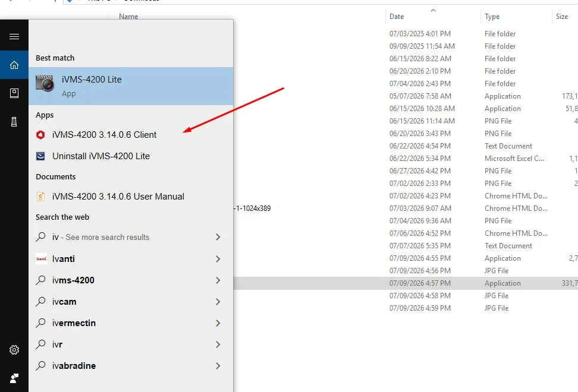Viewport: 578px width, 392px height.
Task: Select PNG File dated 06/27/2026 4:42 PM
Action: click(x=406, y=171)
